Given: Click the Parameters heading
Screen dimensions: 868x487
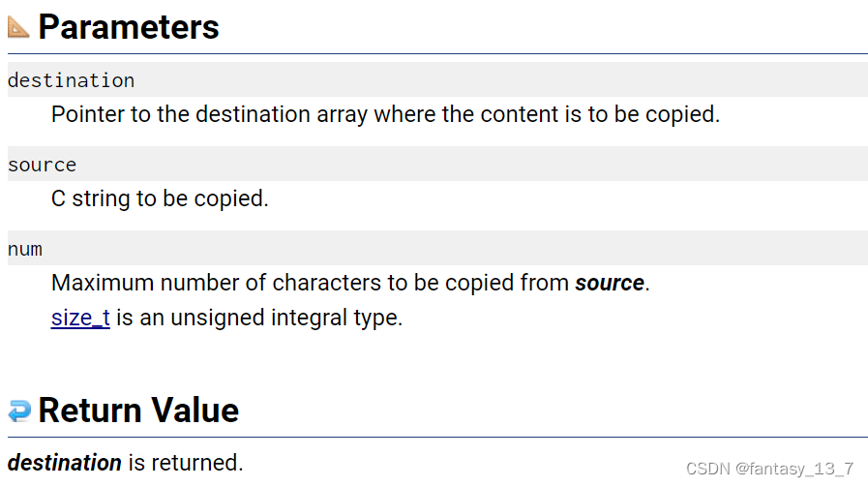Looking at the screenshot, I should click(x=129, y=26).
